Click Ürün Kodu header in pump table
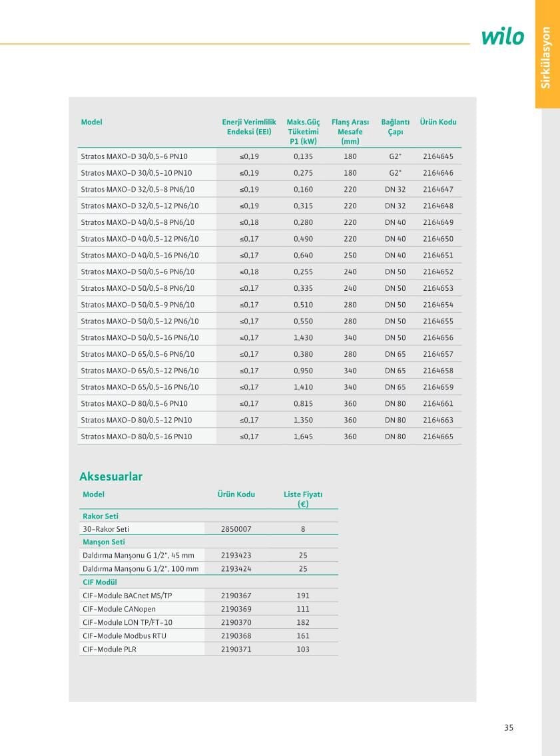560x756 pixels. pyautogui.click(x=438, y=122)
